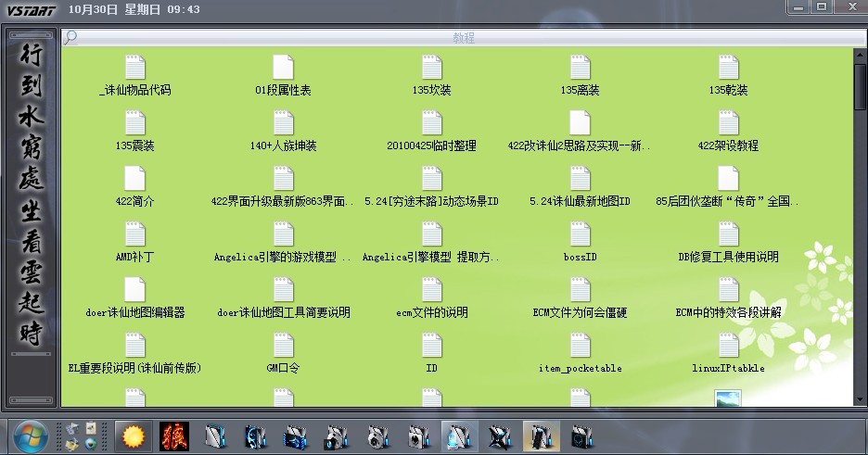Image resolution: width=868 pixels, height=455 pixels.
Task: Click inside the 教程 search field
Action: click(x=462, y=37)
